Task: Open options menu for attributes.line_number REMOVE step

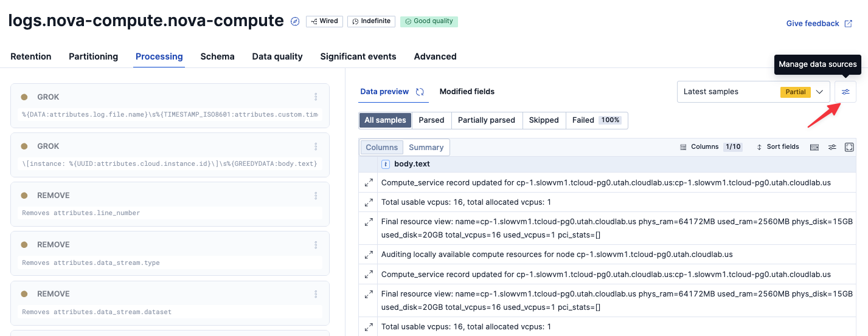Action: (316, 196)
